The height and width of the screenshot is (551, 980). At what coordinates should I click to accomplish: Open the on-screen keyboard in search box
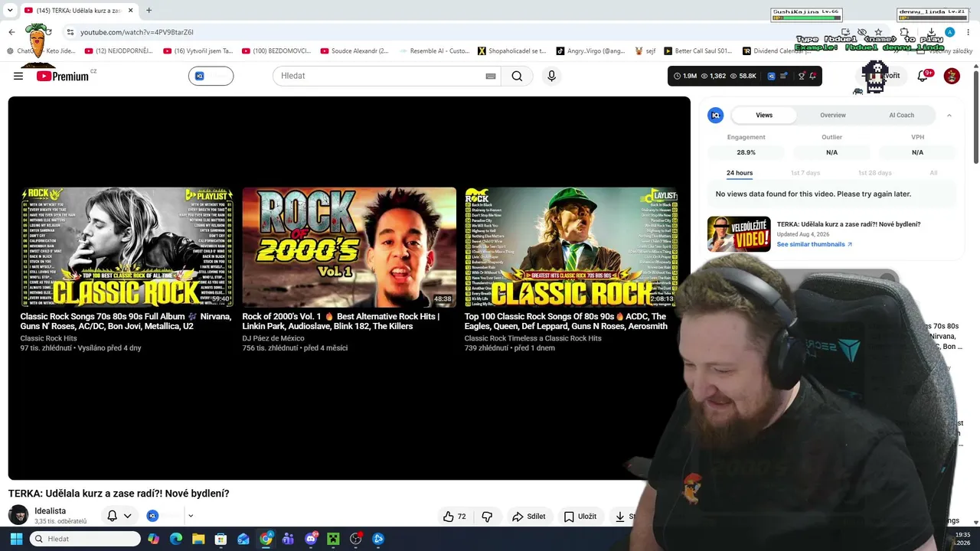point(491,76)
